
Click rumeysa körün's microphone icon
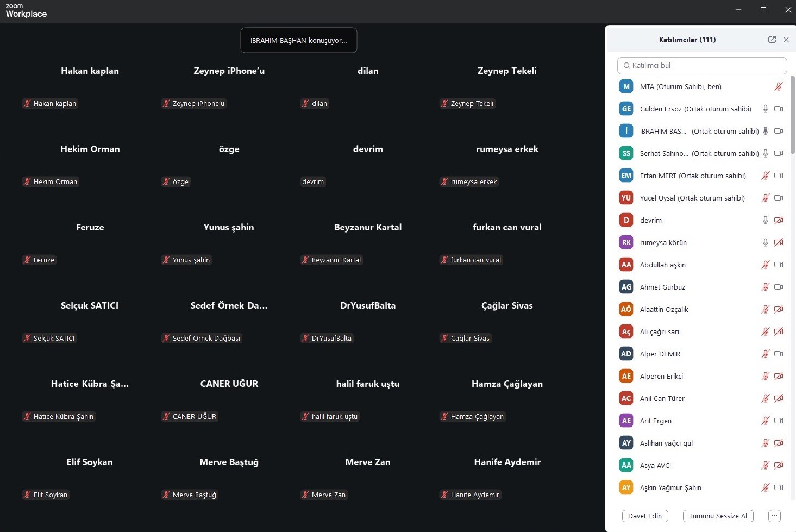point(765,242)
